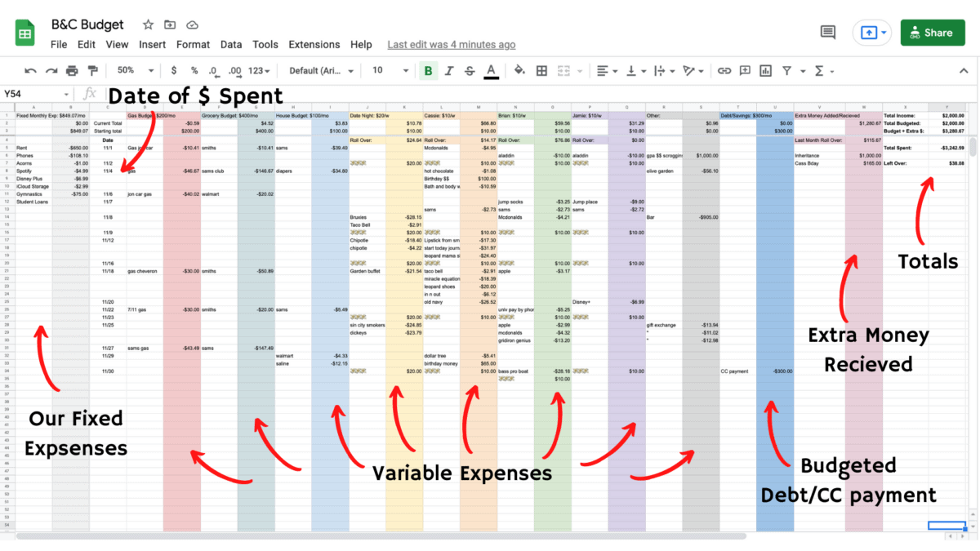Click the Undo icon
Screen dimensions: 980x551
(29, 71)
